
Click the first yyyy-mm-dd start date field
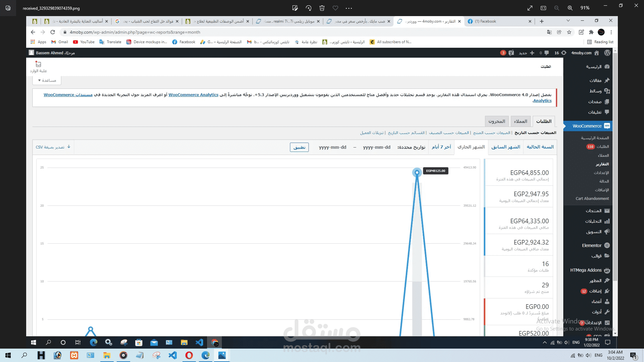coord(377,147)
